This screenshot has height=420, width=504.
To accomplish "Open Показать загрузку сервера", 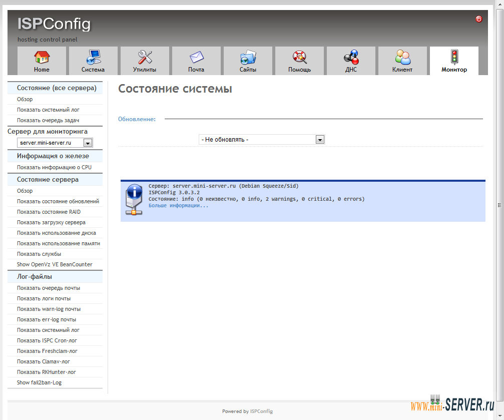I will click(x=51, y=223).
